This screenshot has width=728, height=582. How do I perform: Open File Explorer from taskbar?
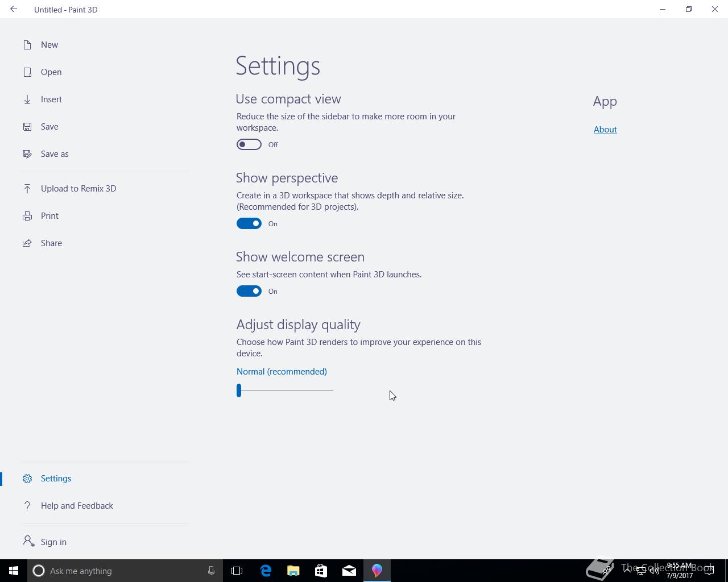pos(293,571)
